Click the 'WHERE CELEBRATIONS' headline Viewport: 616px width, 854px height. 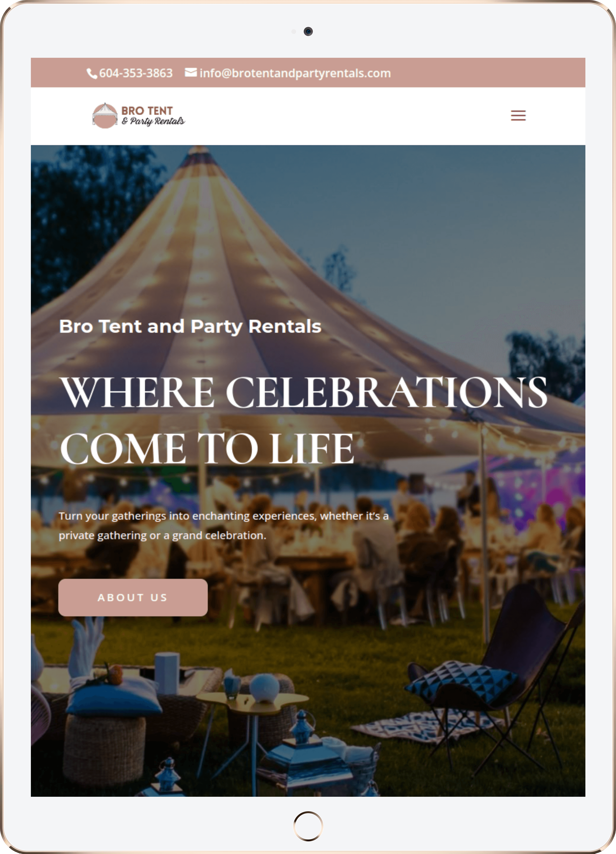pyautogui.click(x=303, y=392)
